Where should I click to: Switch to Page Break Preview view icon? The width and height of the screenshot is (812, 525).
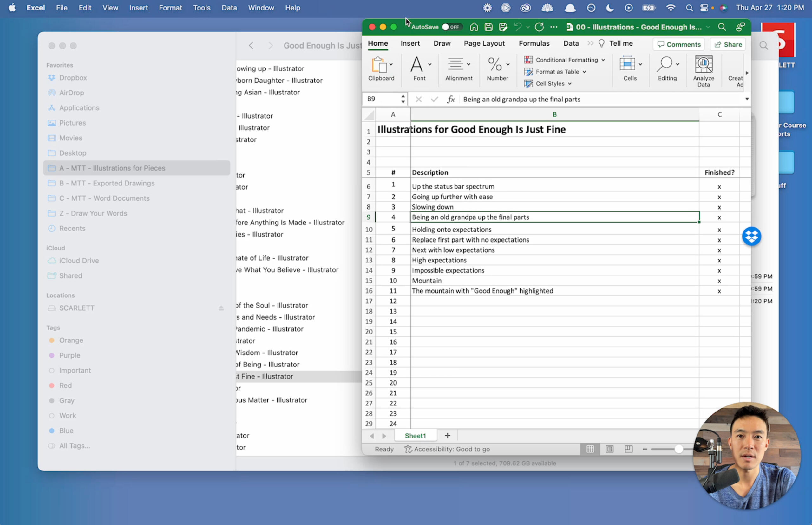point(628,449)
